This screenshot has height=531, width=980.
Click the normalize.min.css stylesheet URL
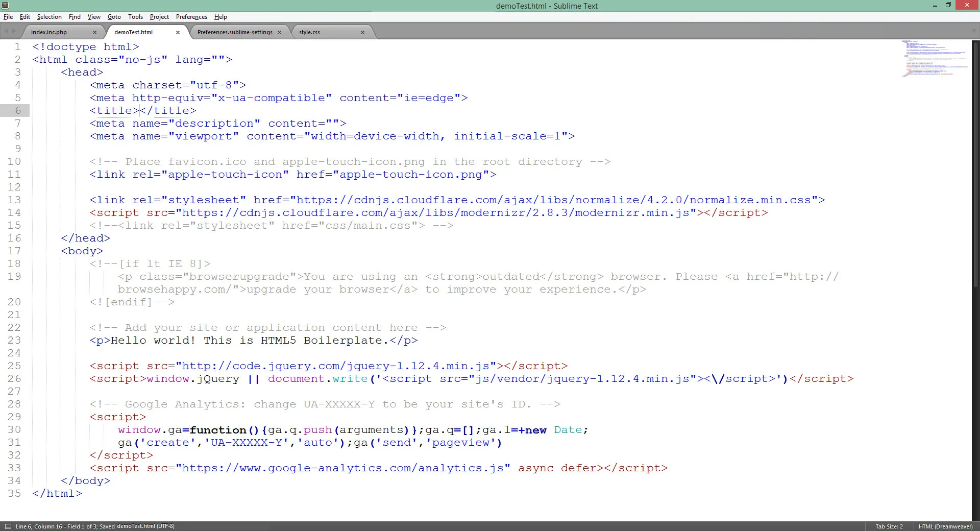point(554,200)
